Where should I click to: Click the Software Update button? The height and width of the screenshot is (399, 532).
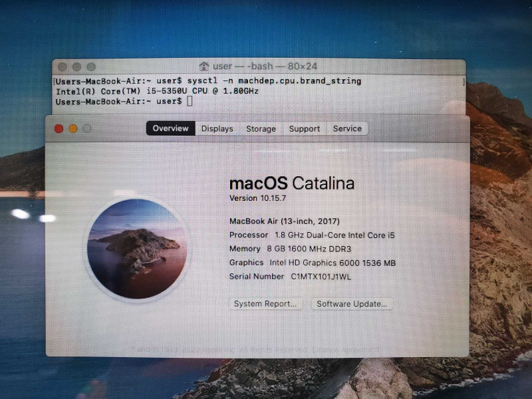pos(352,304)
